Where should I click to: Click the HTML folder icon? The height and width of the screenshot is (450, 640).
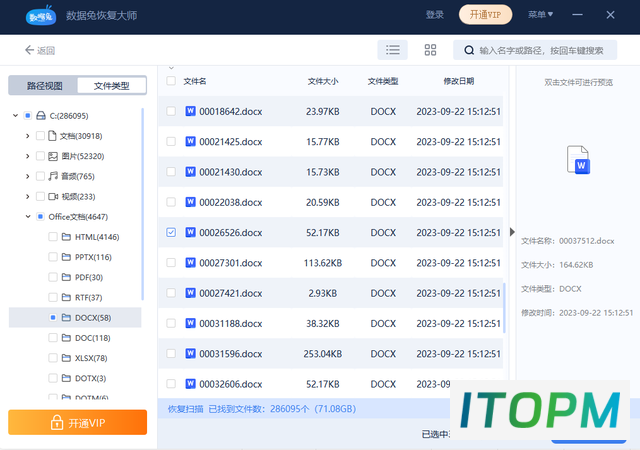pyautogui.click(x=66, y=237)
